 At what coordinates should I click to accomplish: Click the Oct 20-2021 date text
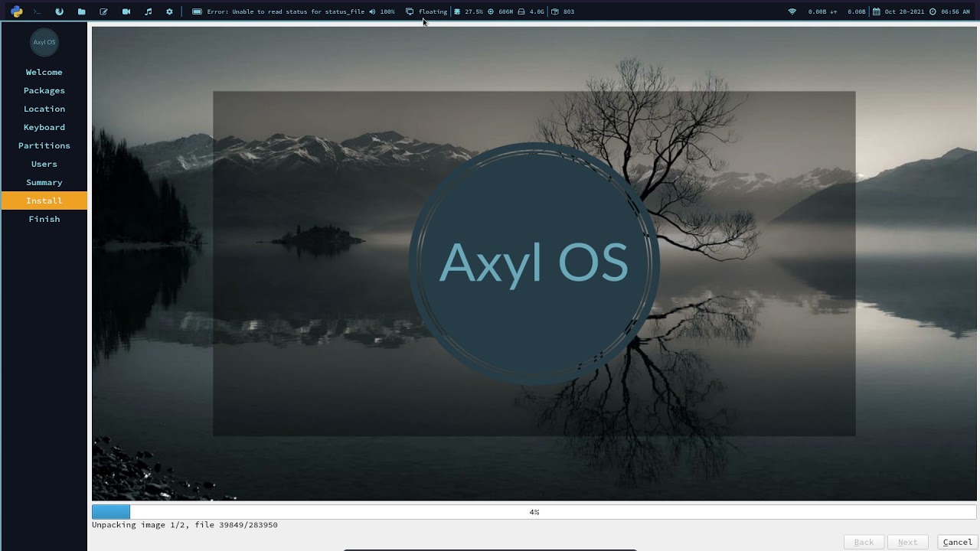click(x=904, y=11)
